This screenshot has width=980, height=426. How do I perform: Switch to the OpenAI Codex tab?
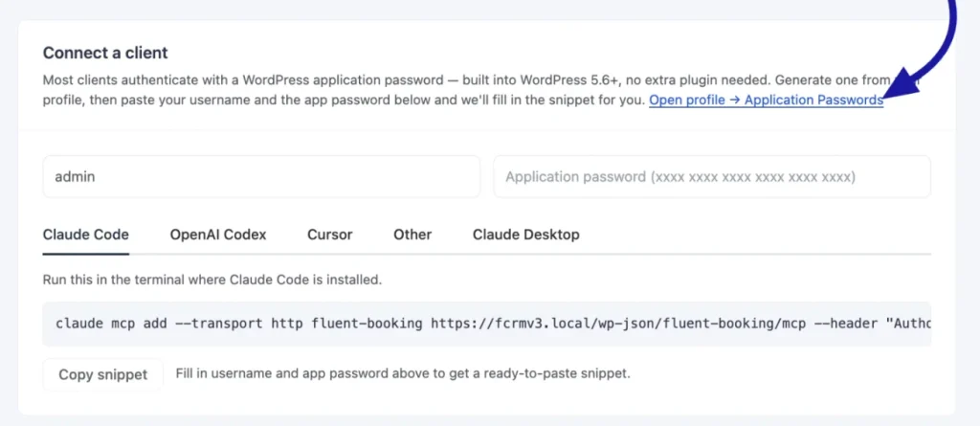(218, 235)
